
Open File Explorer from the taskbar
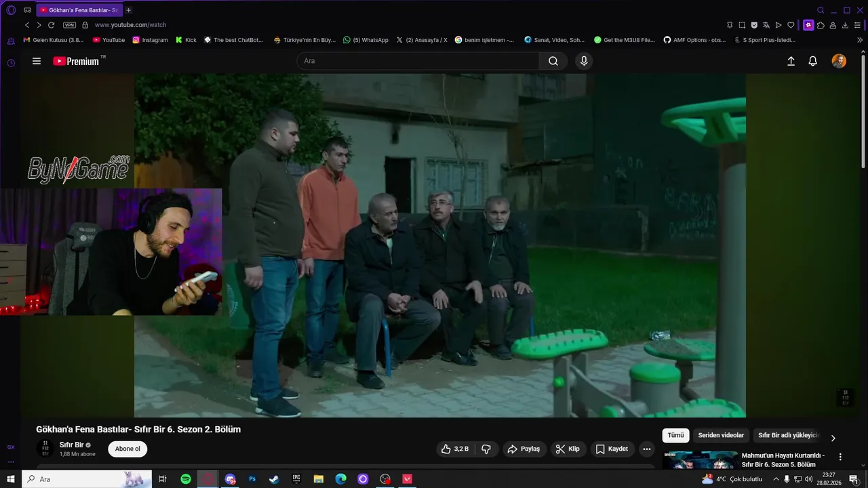coord(319,479)
